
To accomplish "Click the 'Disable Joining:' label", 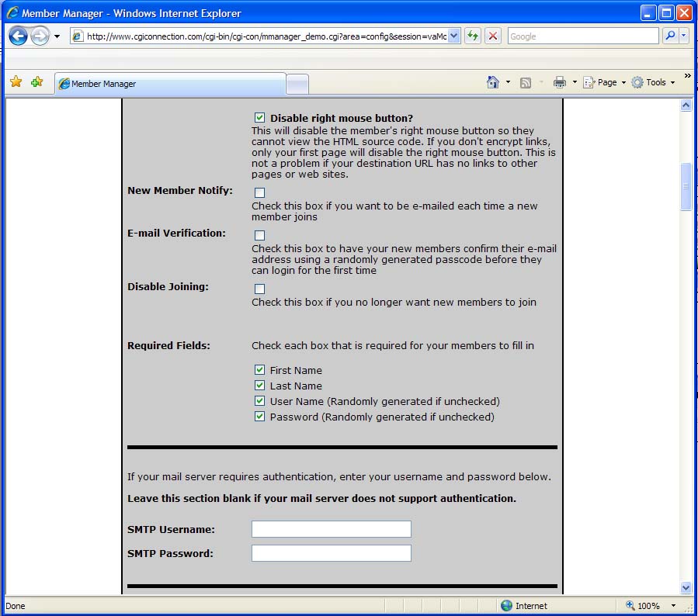I will pos(168,286).
